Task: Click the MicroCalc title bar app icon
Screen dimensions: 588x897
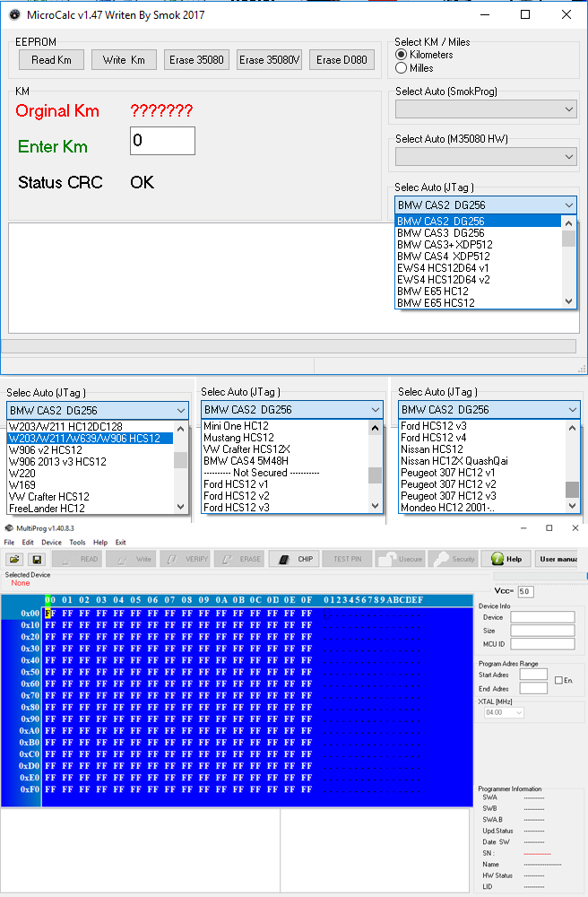Action: pos(15,15)
